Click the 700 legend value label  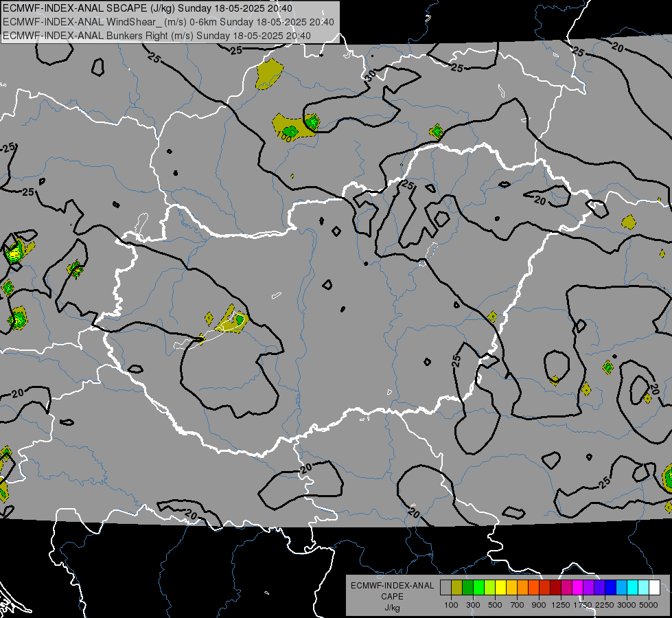pos(518,605)
